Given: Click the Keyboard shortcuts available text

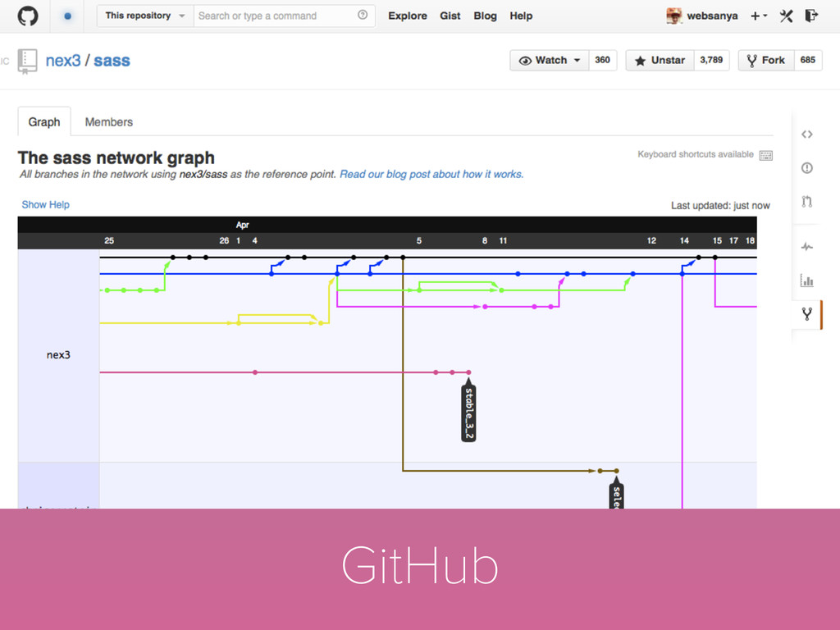Looking at the screenshot, I should (x=696, y=154).
